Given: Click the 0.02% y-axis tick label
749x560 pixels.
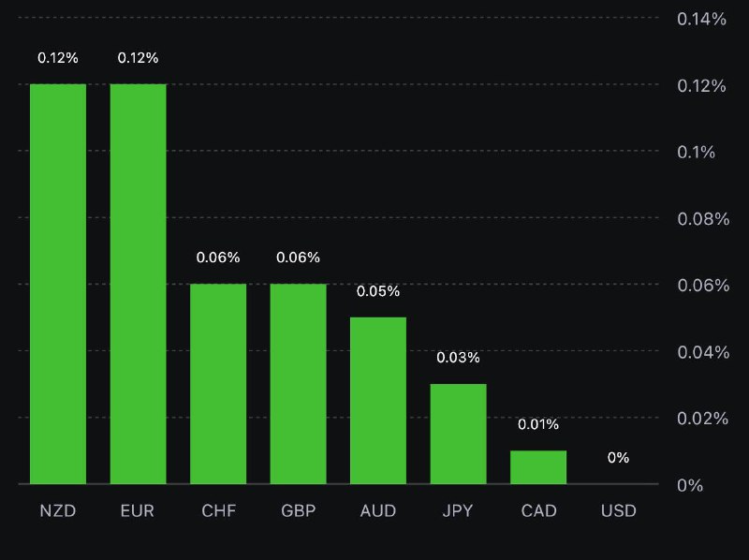Looking at the screenshot, I should (701, 418).
